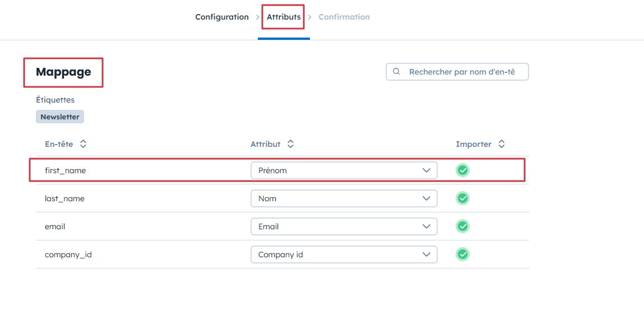Click the Importer column header text

[x=474, y=144]
